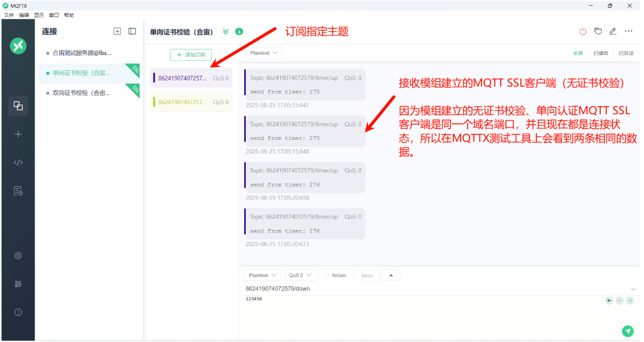Click the 连接 panel heading
The height and width of the screenshot is (342, 644).
click(x=49, y=31)
